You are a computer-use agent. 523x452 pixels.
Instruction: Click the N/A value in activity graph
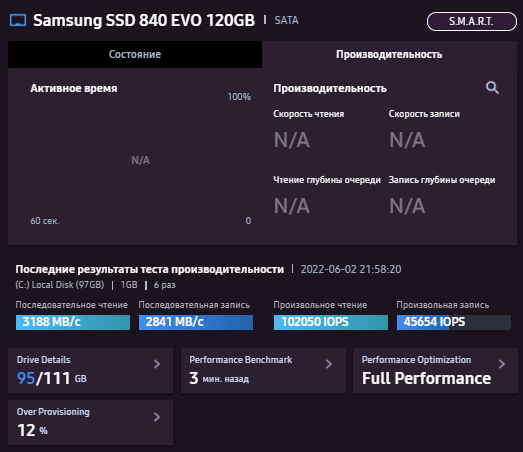tap(140, 160)
